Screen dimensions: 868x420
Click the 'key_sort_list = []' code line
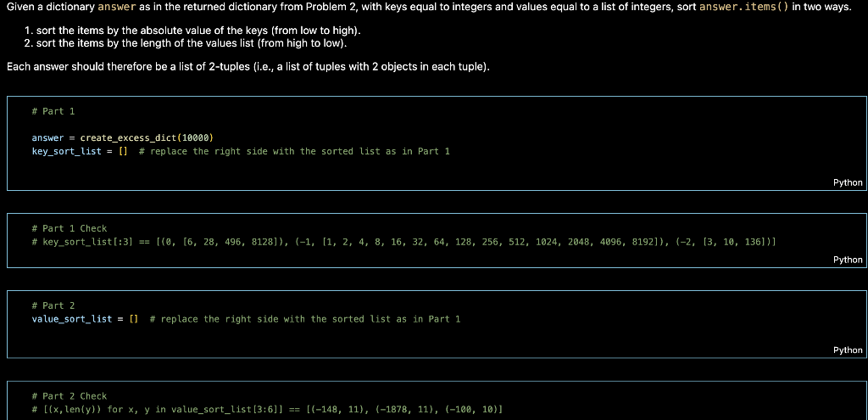point(241,151)
